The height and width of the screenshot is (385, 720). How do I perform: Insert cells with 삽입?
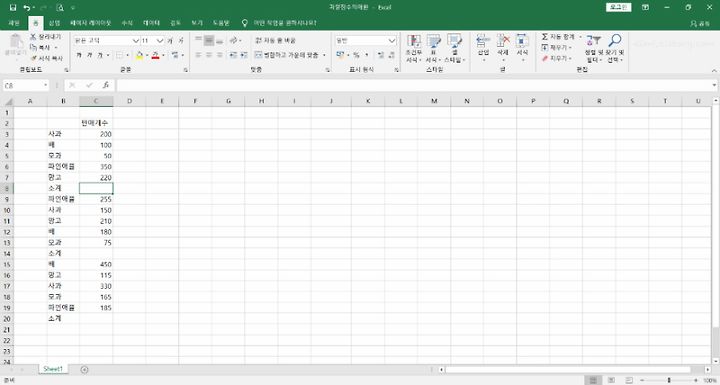483,48
